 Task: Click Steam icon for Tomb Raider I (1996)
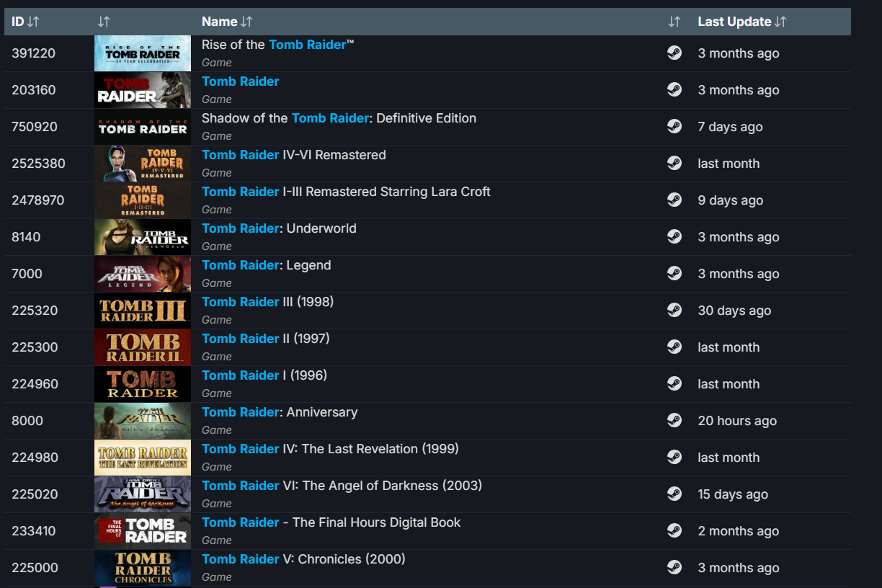[x=674, y=383]
